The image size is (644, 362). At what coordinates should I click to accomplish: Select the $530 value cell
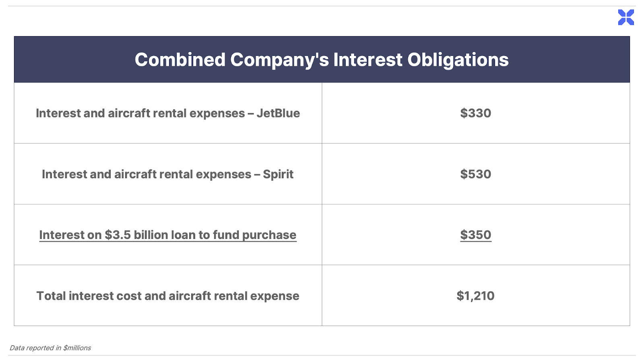coord(475,174)
